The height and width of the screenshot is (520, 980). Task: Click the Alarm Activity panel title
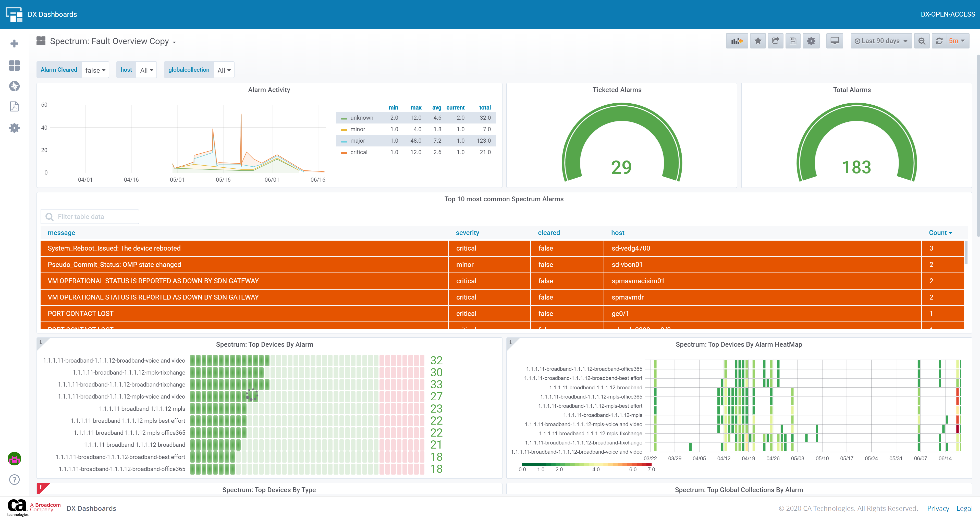tap(269, 90)
